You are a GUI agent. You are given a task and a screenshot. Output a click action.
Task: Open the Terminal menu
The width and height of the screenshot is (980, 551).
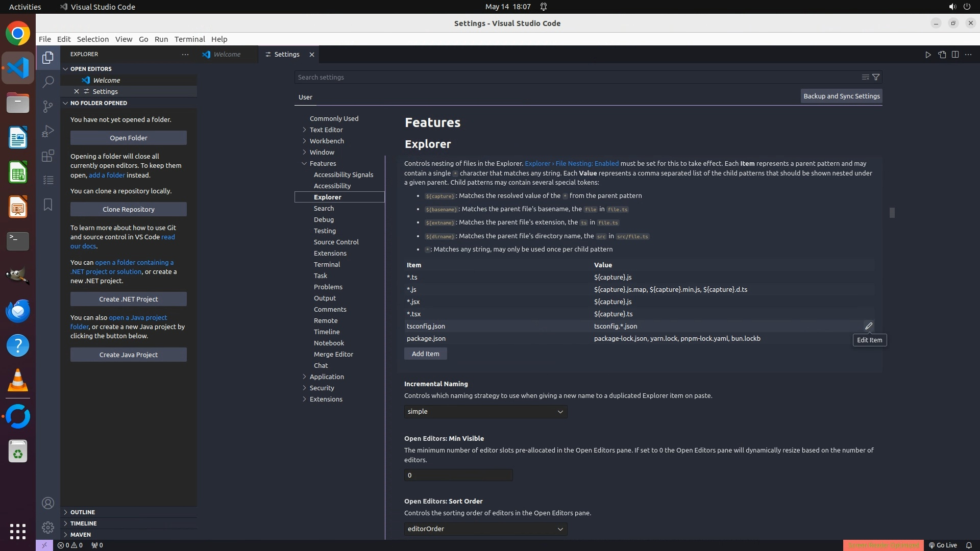189,39
